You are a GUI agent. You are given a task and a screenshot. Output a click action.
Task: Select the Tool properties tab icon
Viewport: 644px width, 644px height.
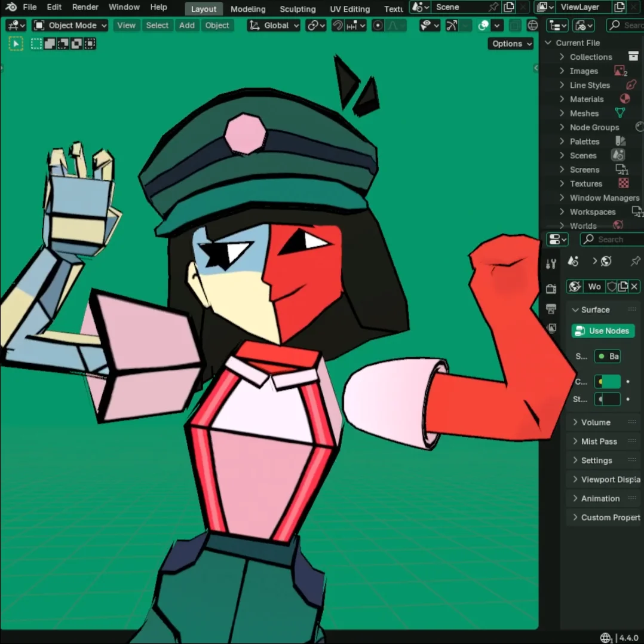(x=551, y=263)
